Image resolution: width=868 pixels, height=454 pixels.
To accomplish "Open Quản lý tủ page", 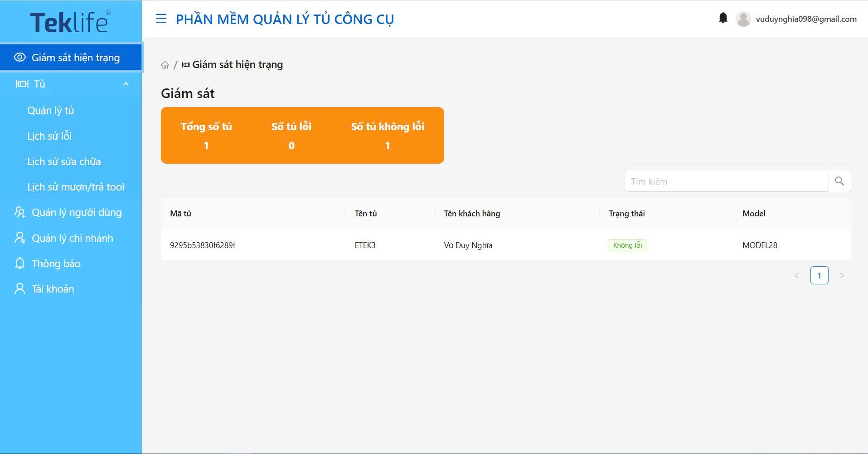I will pyautogui.click(x=50, y=110).
